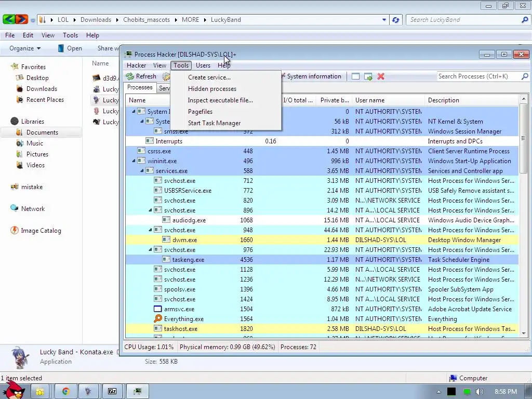Click the Network icon in Explorer sidebar

coord(14,208)
